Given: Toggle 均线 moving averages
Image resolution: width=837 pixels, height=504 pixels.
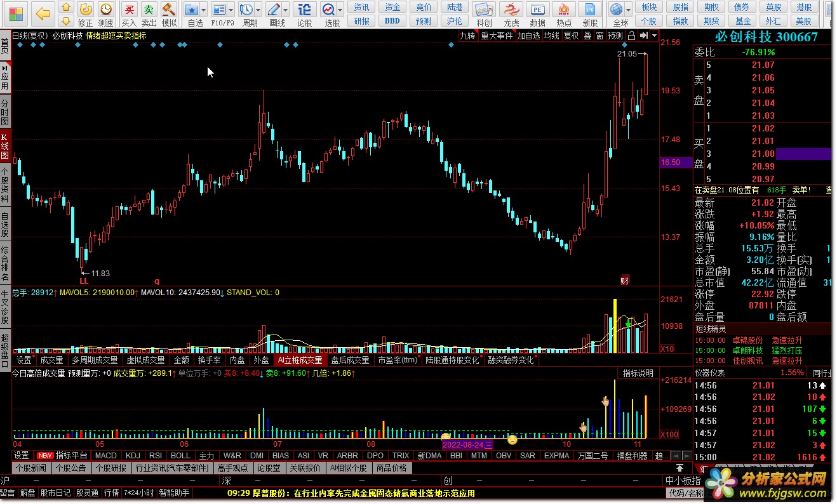Looking at the screenshot, I should pyautogui.click(x=551, y=36).
